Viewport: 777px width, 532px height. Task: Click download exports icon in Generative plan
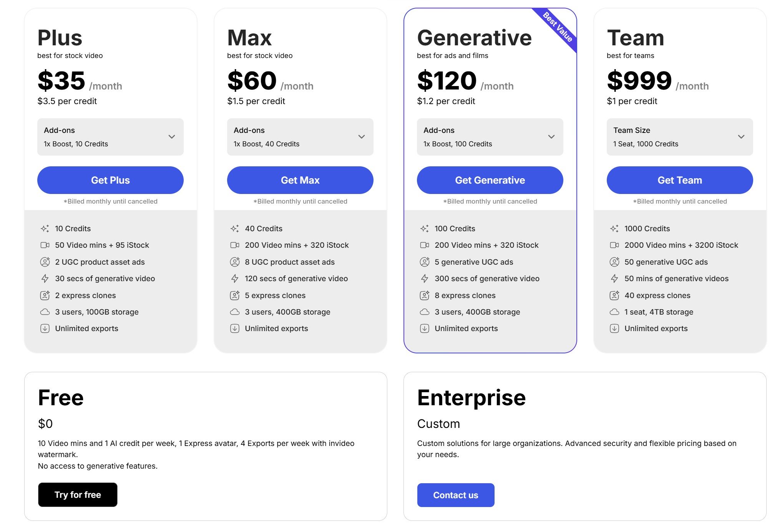pos(425,328)
